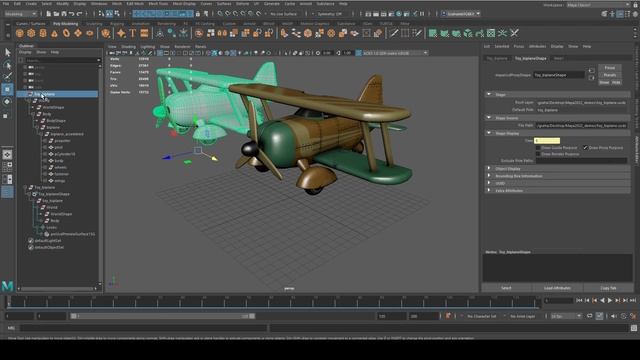The image size is (640, 360).
Task: Click the Focus button in Attribute Editor
Action: click(610, 68)
